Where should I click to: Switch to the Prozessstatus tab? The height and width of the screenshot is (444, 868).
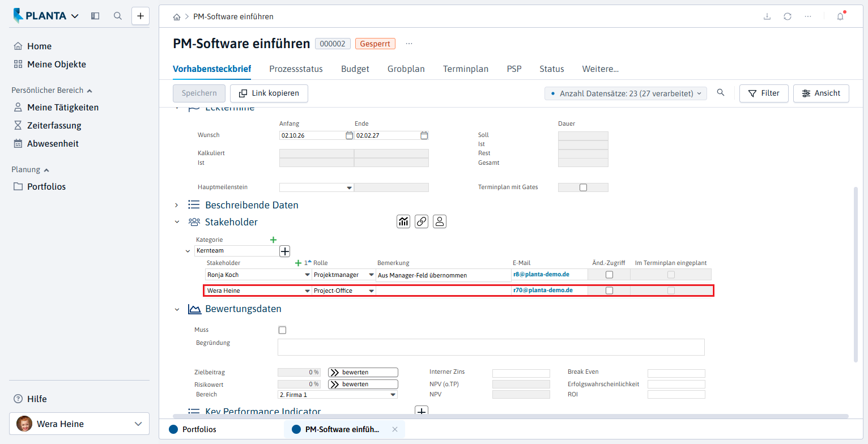tap(296, 69)
